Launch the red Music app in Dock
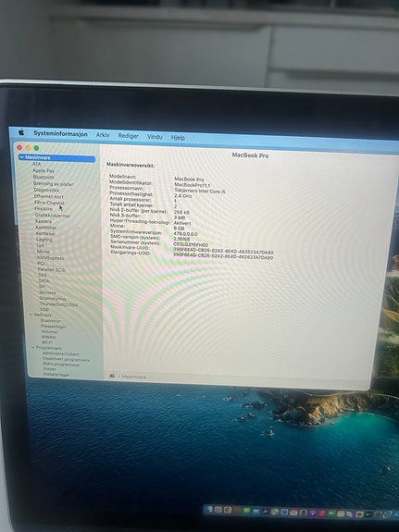Screen dimensions: 399x532 tap(322, 513)
